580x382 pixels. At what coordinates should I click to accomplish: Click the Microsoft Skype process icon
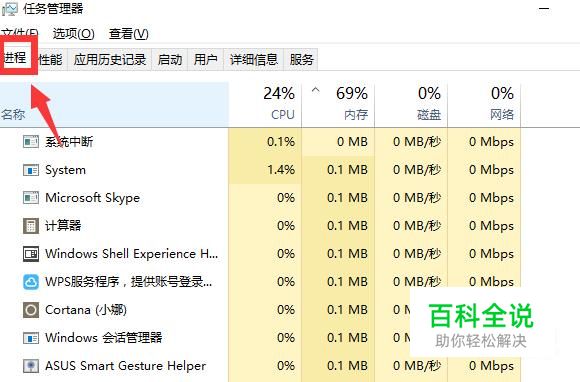(31, 198)
